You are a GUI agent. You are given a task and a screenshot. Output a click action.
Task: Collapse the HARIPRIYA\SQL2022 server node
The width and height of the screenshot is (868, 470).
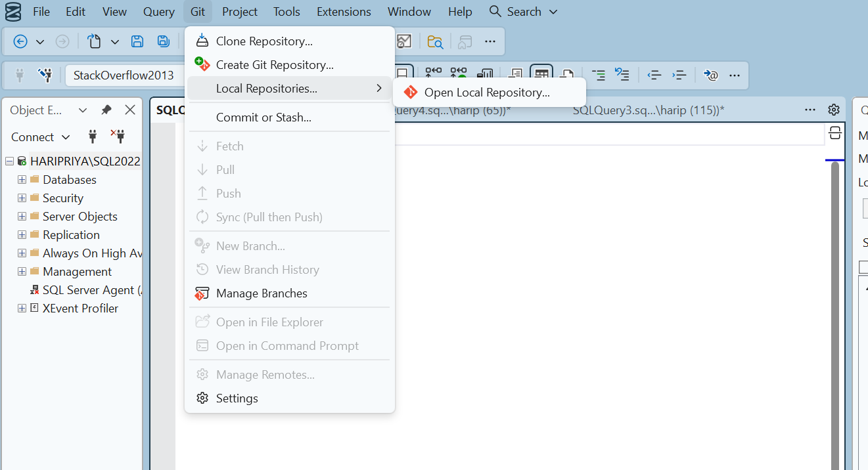pyautogui.click(x=9, y=161)
